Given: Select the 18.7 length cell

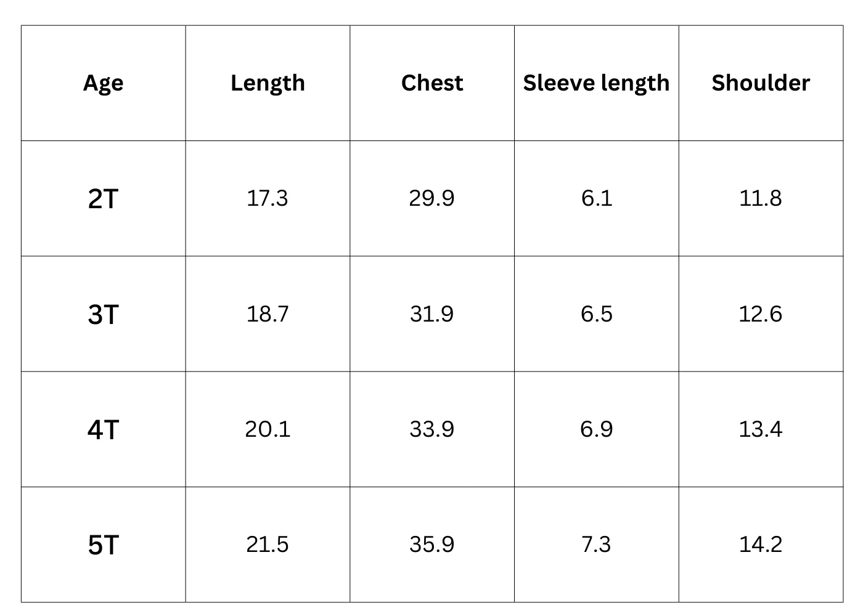Looking at the screenshot, I should click(x=268, y=314).
